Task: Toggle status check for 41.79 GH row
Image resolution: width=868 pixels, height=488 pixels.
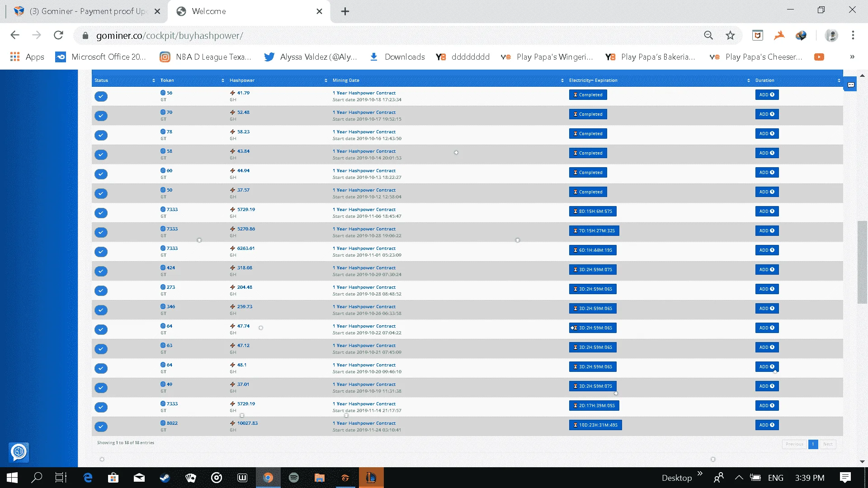Action: (x=101, y=96)
